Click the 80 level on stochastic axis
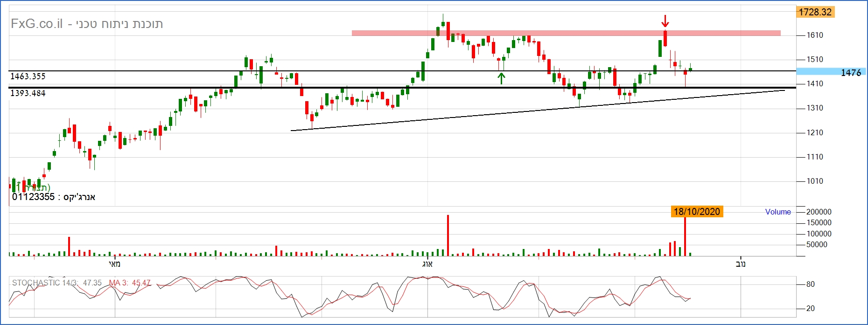 [x=811, y=284]
